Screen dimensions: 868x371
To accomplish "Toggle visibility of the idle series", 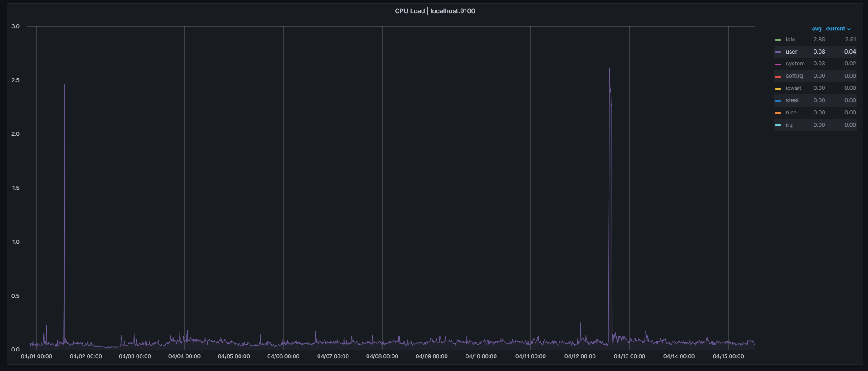I will tap(790, 40).
